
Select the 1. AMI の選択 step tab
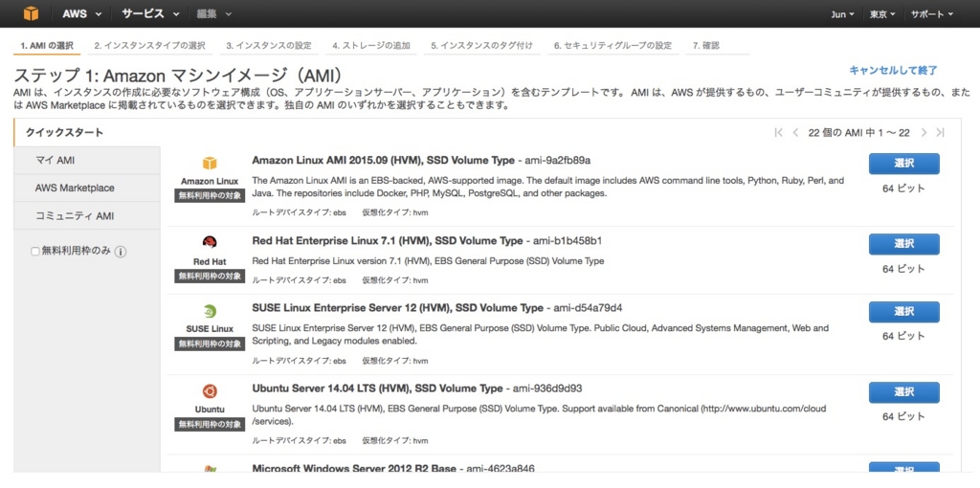click(47, 46)
